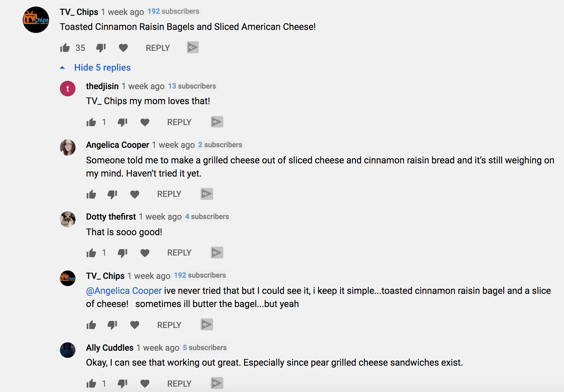This screenshot has width=564, height=392.
Task: Like Ally Cuddles' pear grilled cheese reply
Action: [91, 383]
